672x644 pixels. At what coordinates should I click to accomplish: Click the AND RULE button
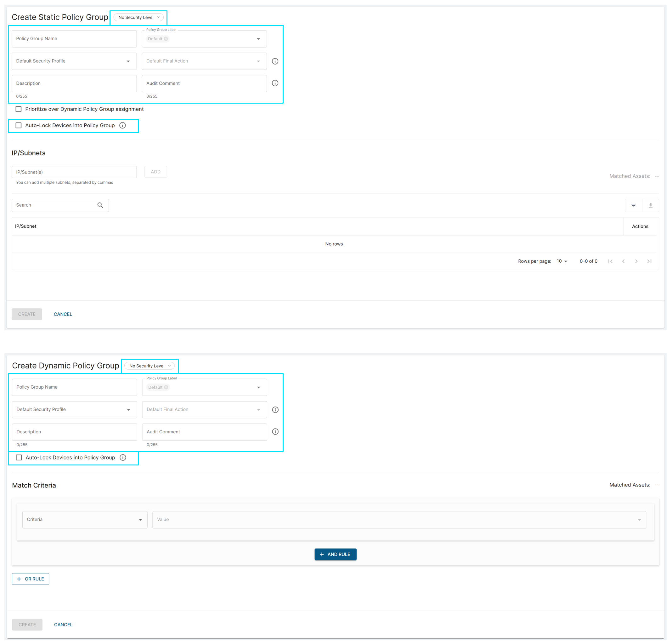(x=335, y=554)
